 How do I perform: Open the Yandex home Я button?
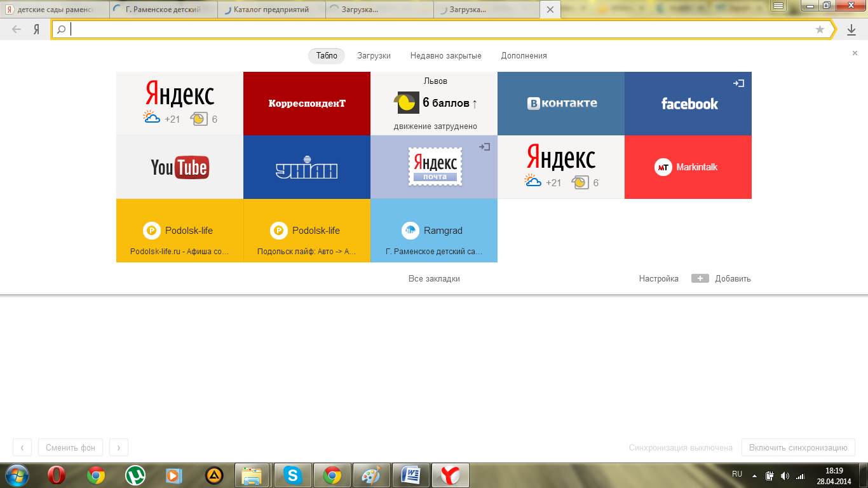click(x=37, y=29)
